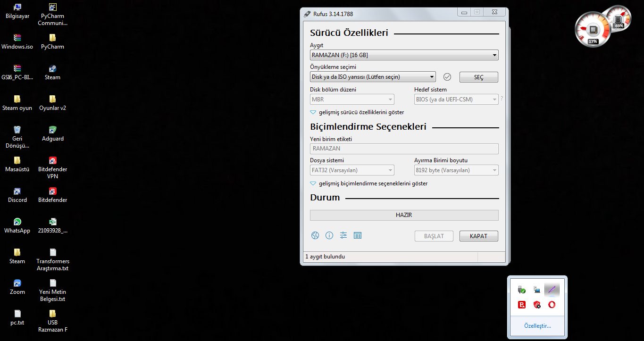Viewport: 644px width, 341px height.
Task: Select the Bitdefender desktop shortcut
Action: click(x=53, y=195)
